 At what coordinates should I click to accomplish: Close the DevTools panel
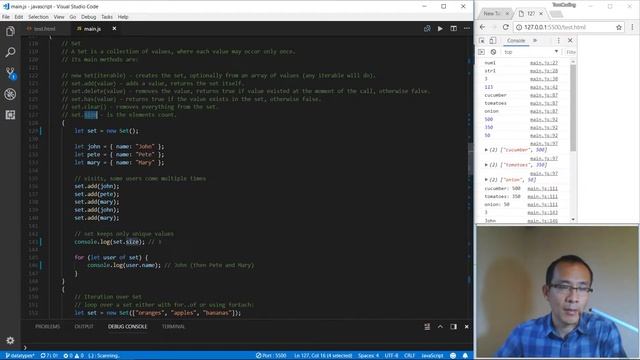point(570,40)
